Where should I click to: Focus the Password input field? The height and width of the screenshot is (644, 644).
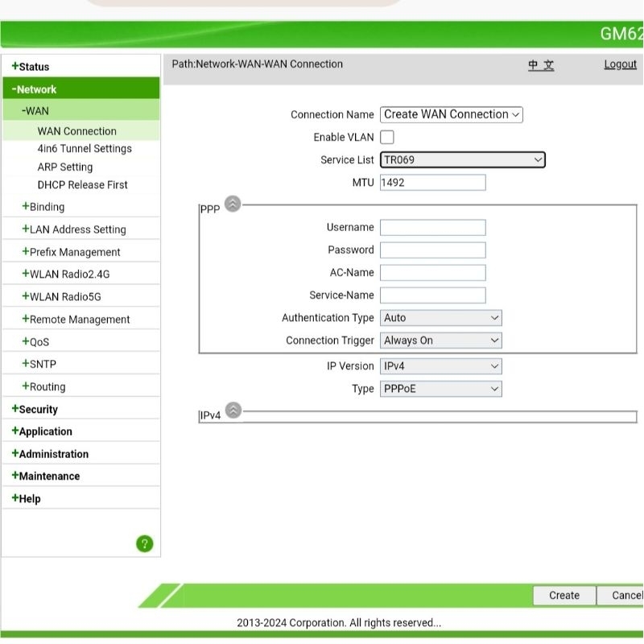[x=433, y=250]
